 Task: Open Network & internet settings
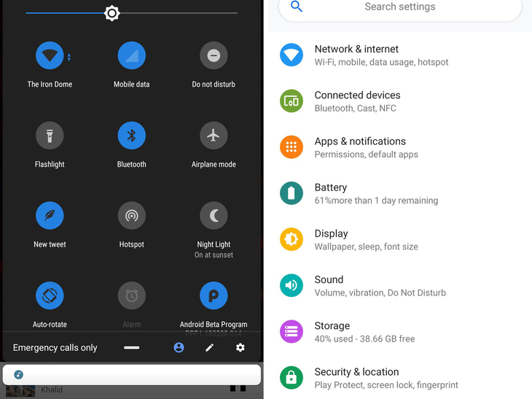tap(400, 55)
